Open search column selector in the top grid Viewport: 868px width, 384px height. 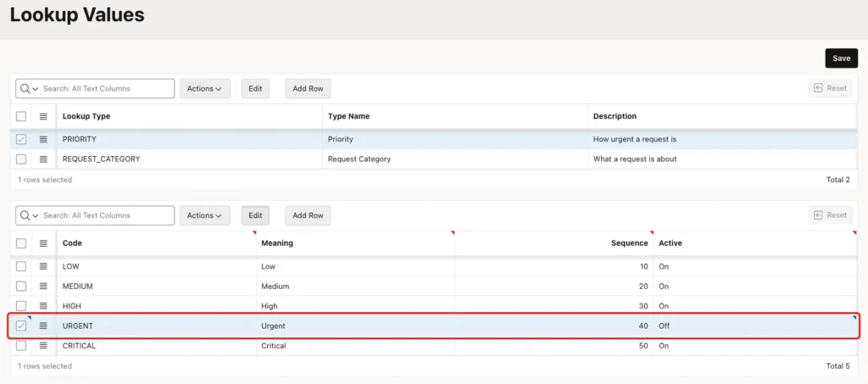pyautogui.click(x=30, y=88)
